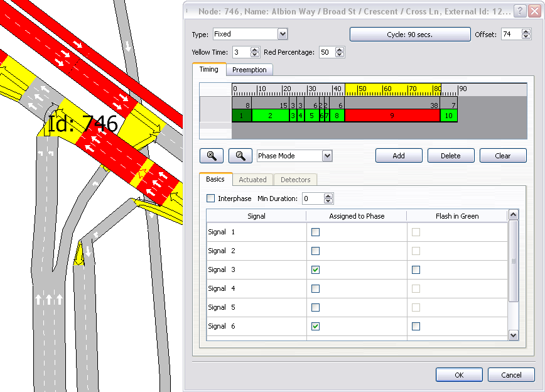Uncheck Signal 3 Assigned to Phase
This screenshot has width=545, height=392.
(315, 269)
